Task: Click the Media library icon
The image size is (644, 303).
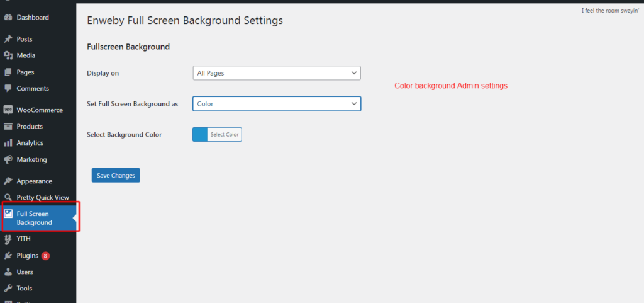Action: click(x=8, y=55)
